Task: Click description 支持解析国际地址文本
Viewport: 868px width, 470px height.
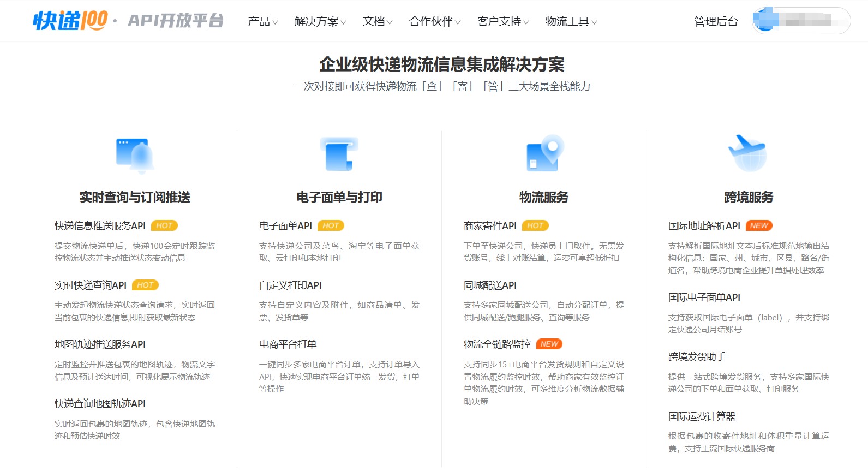Action: pos(749,258)
